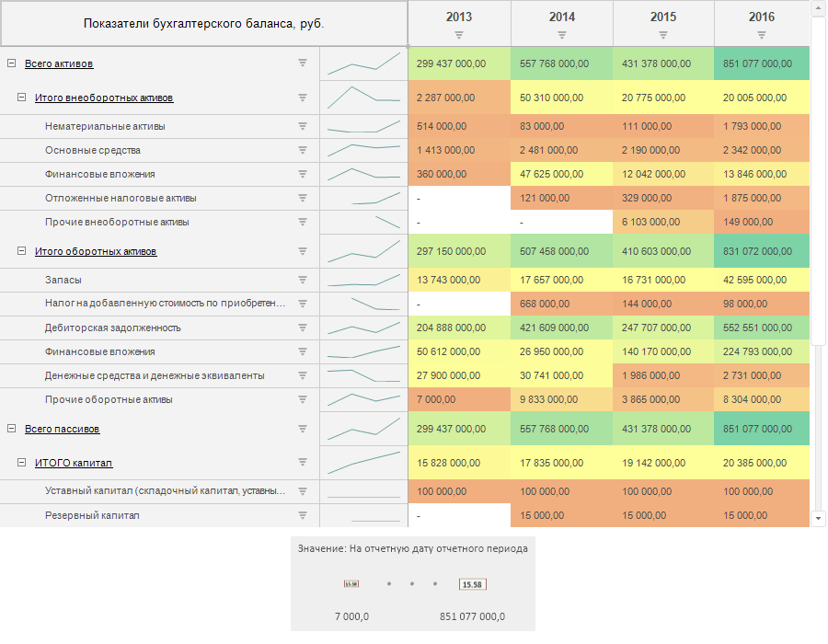Collapse the Всего активов tree node
828x644 pixels.
coord(11,63)
